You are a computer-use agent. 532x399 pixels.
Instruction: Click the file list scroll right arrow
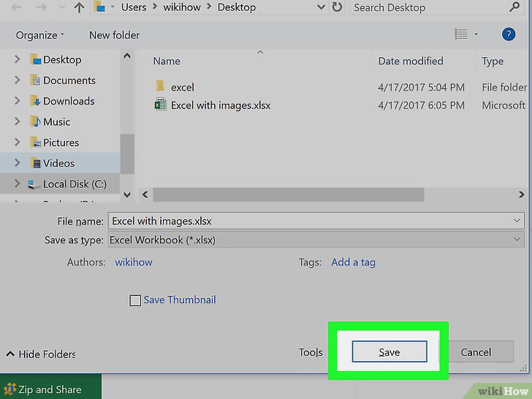coord(521,194)
